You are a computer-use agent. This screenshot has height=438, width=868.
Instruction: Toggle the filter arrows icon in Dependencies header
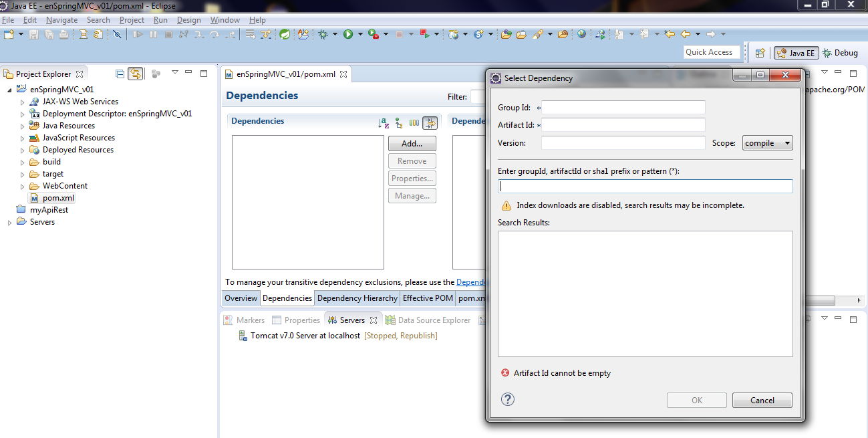click(430, 122)
